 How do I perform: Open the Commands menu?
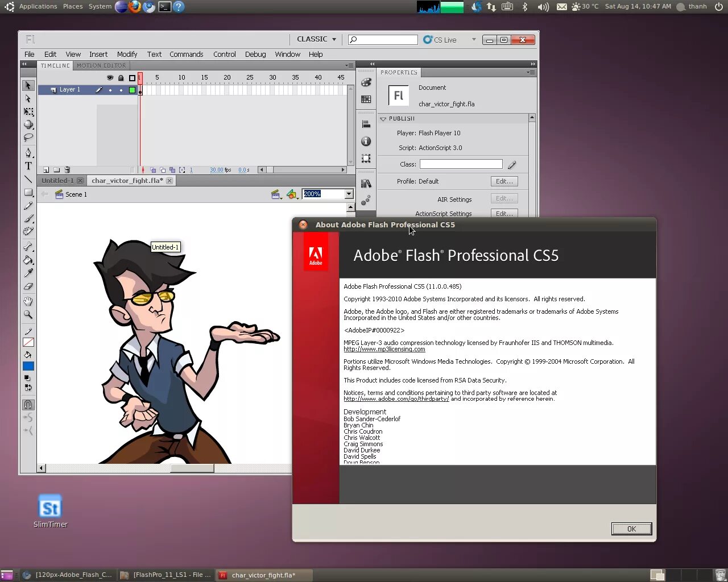tap(186, 54)
